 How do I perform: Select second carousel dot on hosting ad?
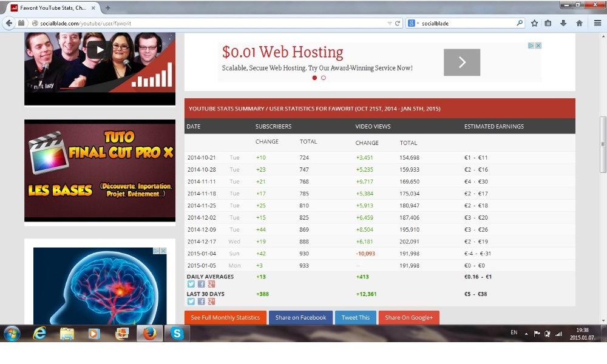(324, 78)
